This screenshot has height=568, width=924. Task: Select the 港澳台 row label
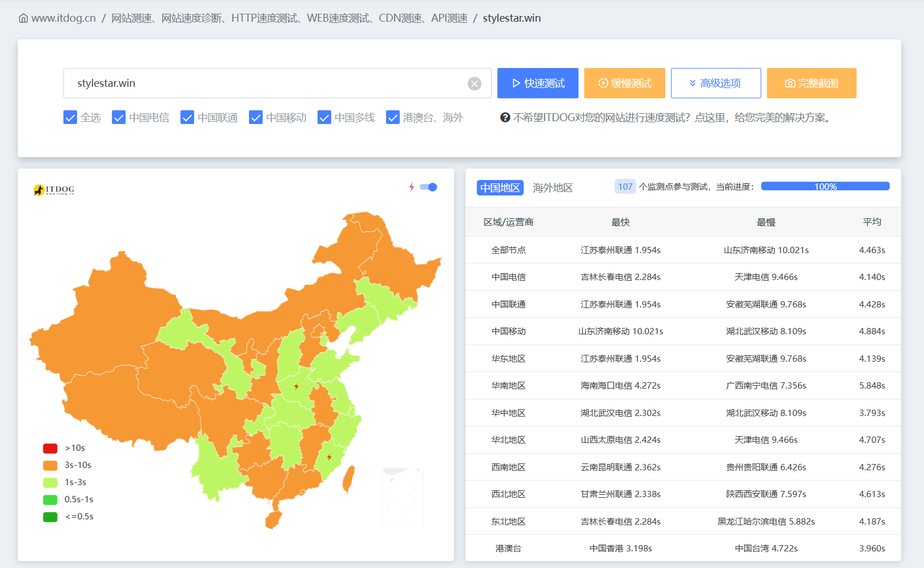508,549
